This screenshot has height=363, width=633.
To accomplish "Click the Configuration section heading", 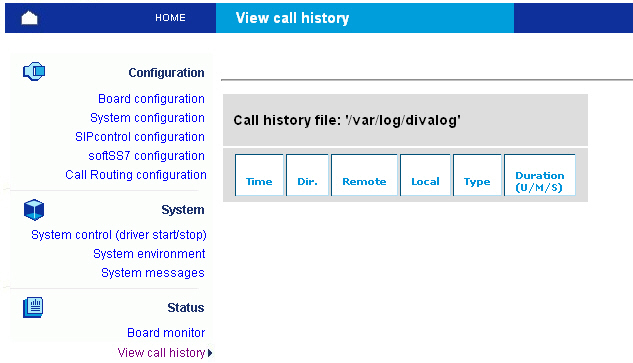I will click(166, 73).
